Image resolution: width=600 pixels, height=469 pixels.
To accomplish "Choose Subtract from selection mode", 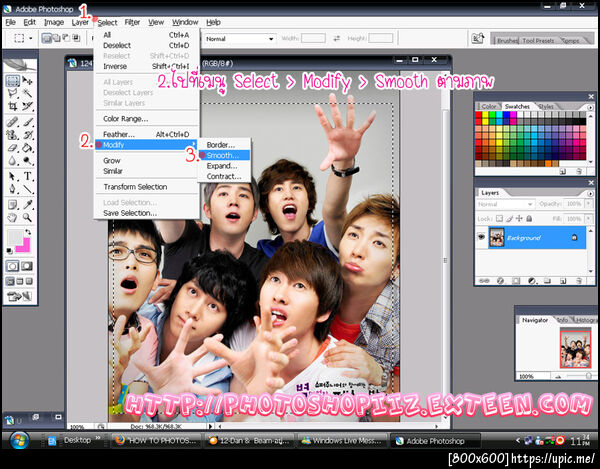I will click(66, 38).
